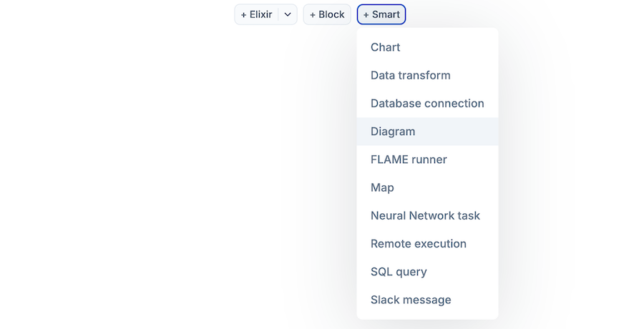Insert a new Block cell
The width and height of the screenshot is (644, 329).
pos(327,14)
